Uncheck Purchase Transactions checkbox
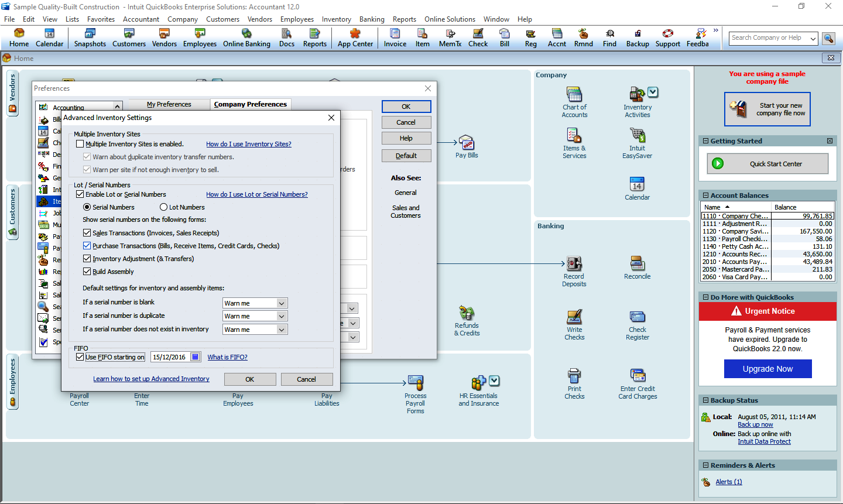 point(87,246)
